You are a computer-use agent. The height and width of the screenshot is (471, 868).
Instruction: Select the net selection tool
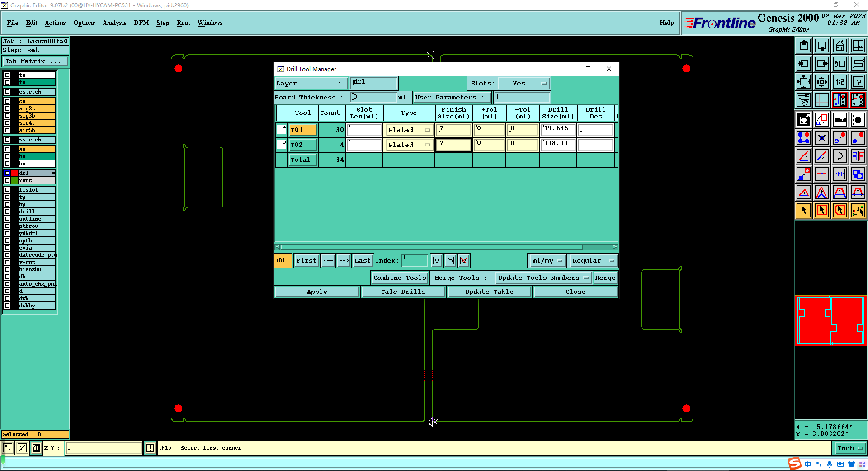point(858,210)
